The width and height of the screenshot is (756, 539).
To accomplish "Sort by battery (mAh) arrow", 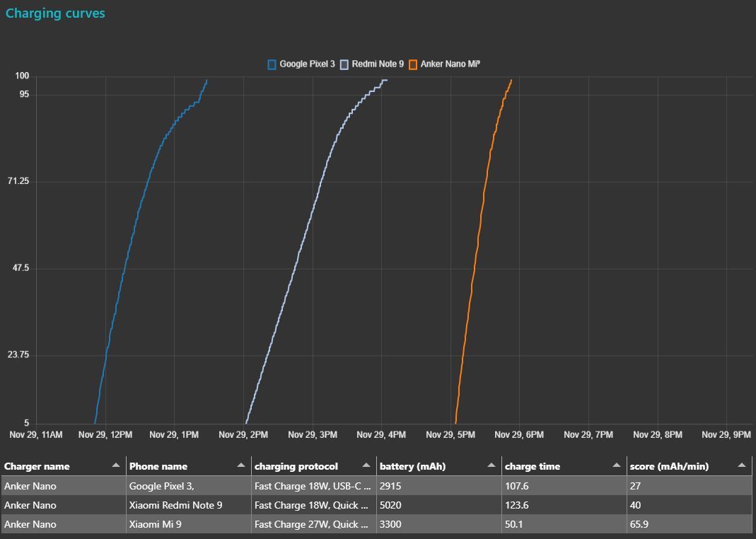I will pyautogui.click(x=492, y=465).
